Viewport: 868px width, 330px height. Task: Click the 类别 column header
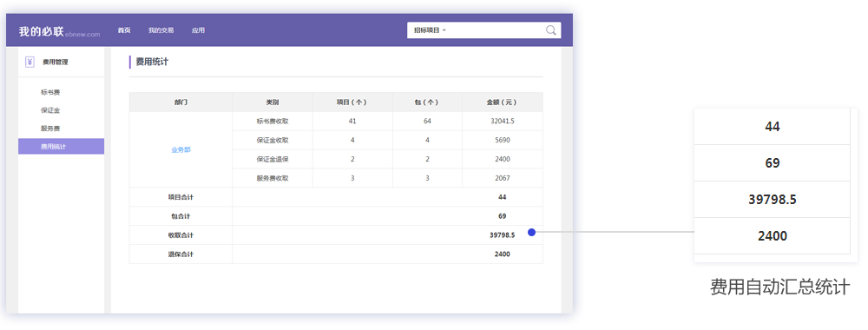point(273,102)
